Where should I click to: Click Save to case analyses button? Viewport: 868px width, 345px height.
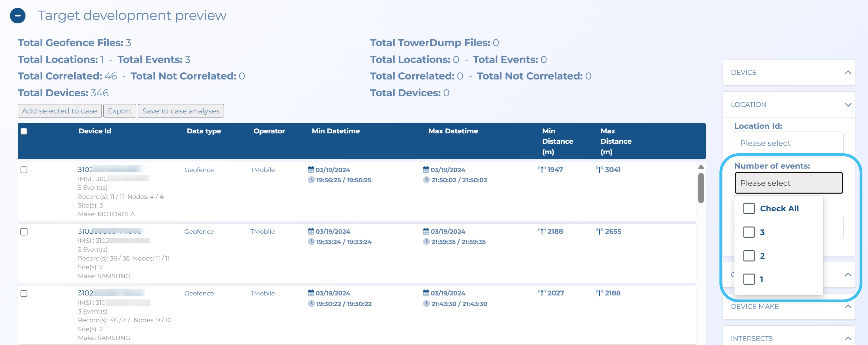pos(181,111)
